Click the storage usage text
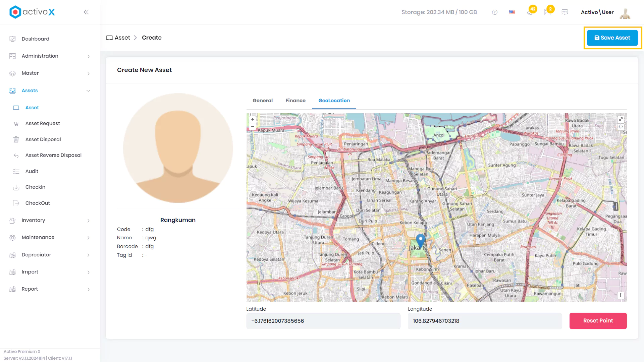644x362 pixels. [x=439, y=12]
